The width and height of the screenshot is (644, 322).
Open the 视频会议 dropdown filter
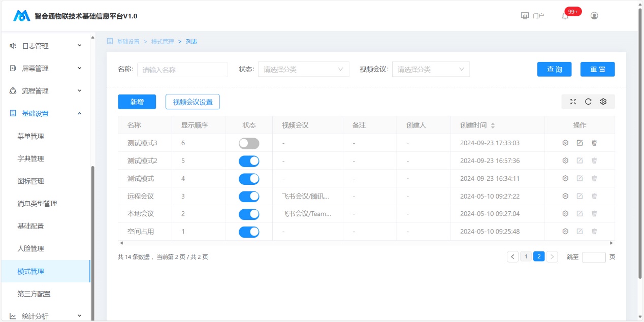pos(431,70)
